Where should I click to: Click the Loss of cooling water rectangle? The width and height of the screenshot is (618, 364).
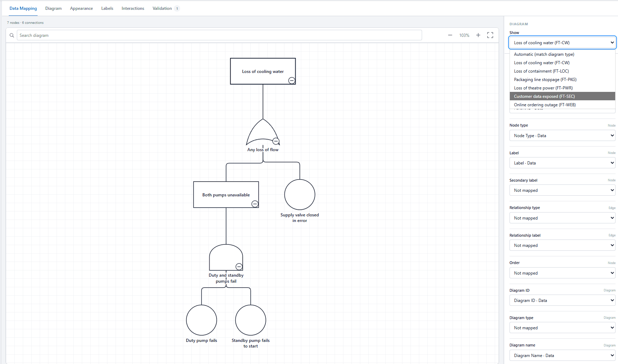(x=263, y=71)
